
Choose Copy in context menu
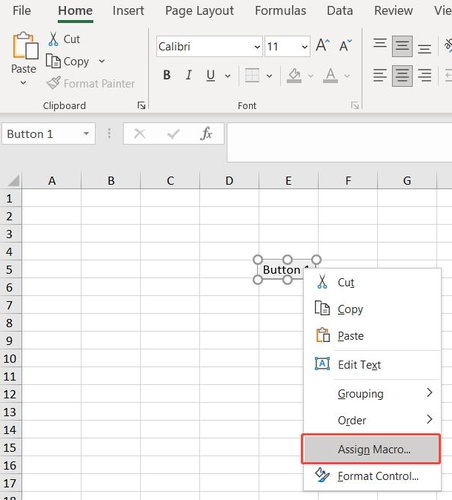point(372,309)
